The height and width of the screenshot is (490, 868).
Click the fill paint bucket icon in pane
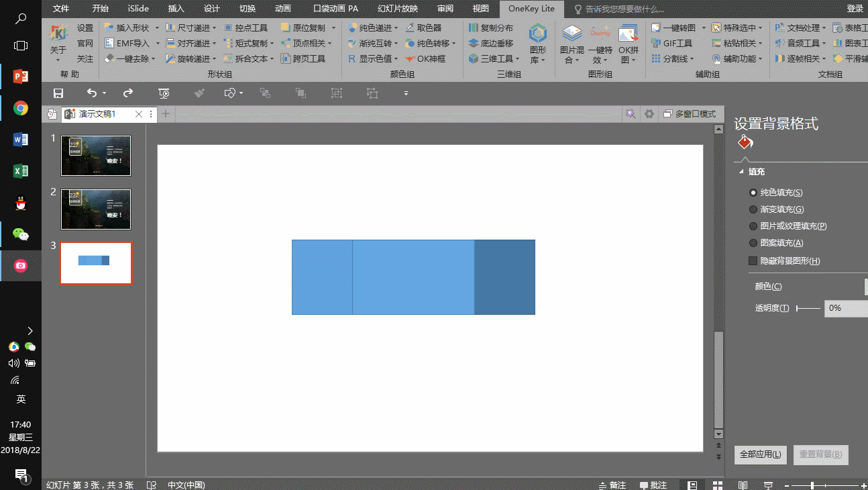pos(744,143)
